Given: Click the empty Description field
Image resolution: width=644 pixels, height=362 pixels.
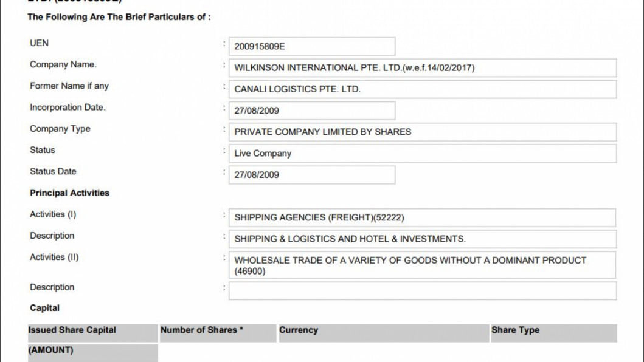Looking at the screenshot, I should (x=422, y=290).
